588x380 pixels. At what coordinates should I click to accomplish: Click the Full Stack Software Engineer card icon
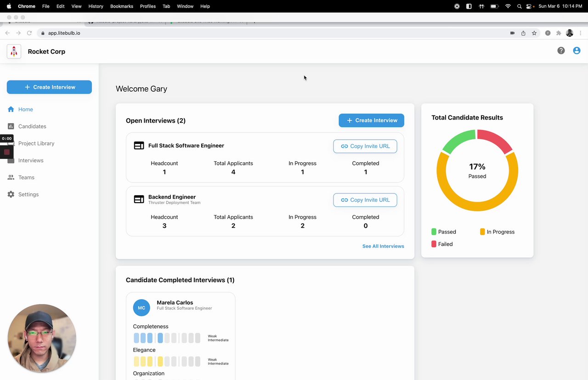tap(139, 146)
